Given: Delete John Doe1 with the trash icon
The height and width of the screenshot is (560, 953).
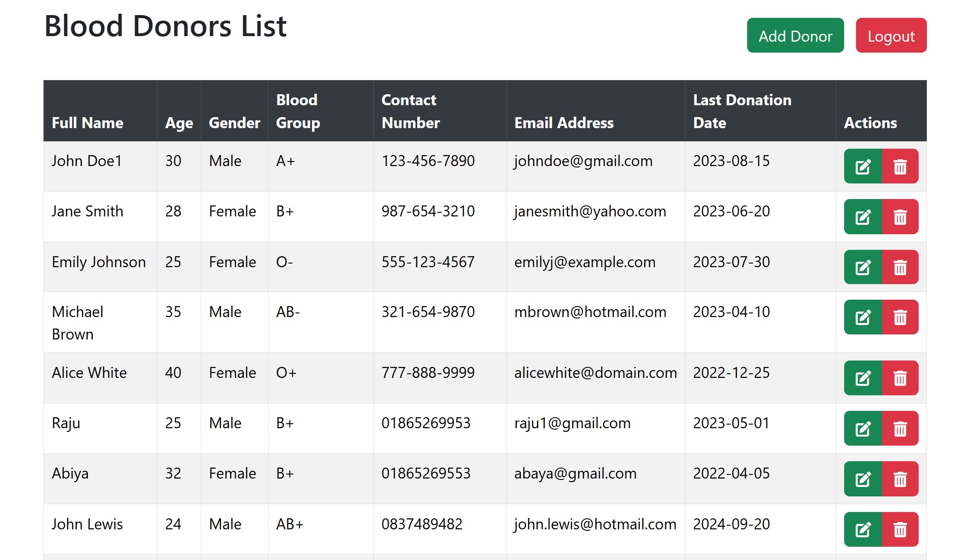Looking at the screenshot, I should (900, 167).
